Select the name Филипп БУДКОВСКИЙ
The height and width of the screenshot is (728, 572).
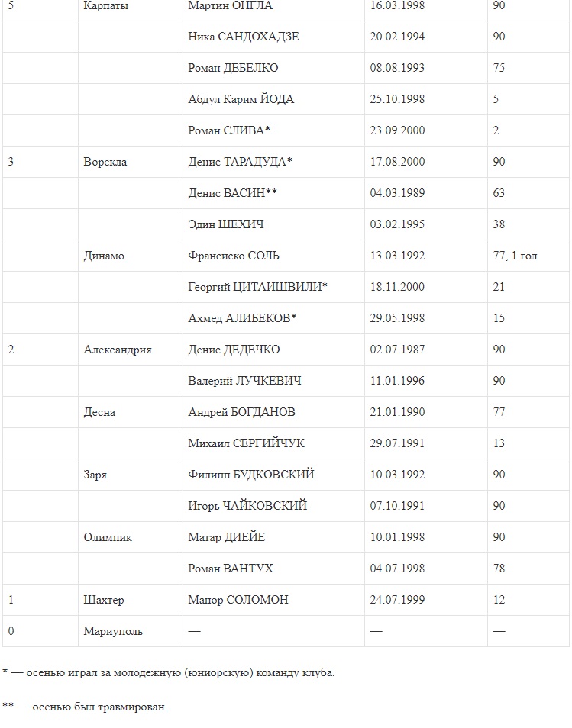pos(250,475)
